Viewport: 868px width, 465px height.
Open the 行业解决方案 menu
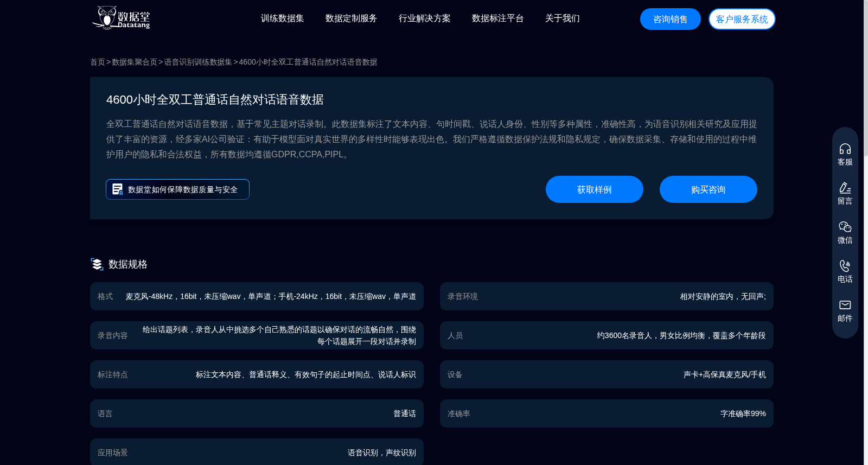pyautogui.click(x=424, y=18)
